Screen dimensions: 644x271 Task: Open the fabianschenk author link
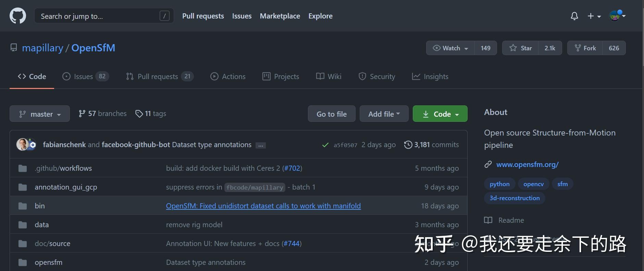[x=64, y=145]
